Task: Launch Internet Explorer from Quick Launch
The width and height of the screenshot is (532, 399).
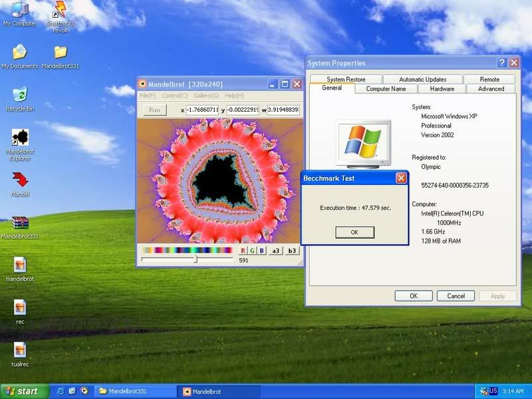Action: coord(61,391)
